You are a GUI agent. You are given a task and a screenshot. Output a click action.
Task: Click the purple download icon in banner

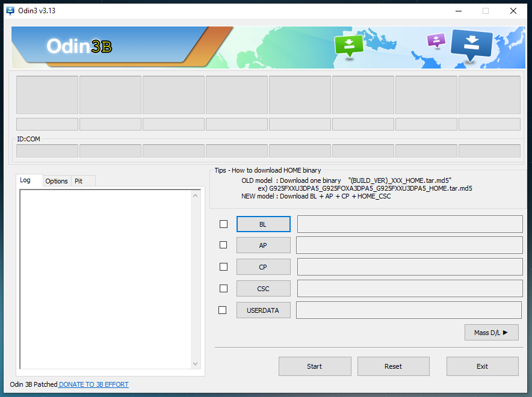436,41
